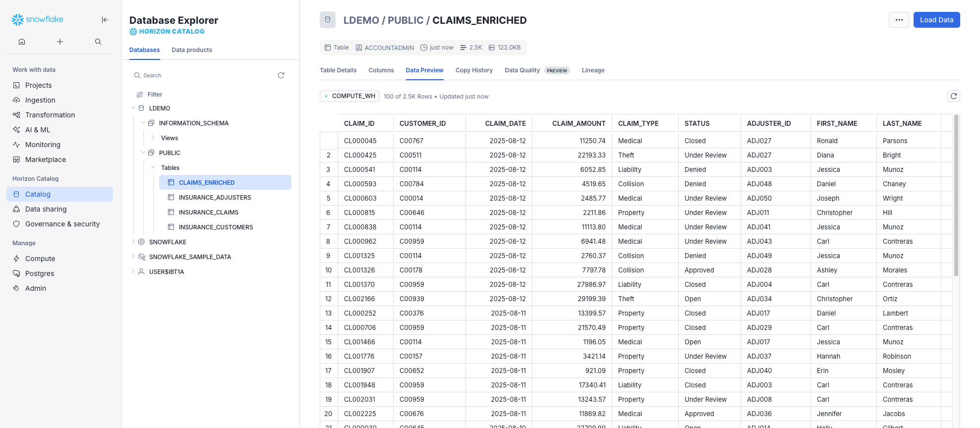Open Data sharing section
This screenshot has width=980, height=428.
(x=59, y=209)
